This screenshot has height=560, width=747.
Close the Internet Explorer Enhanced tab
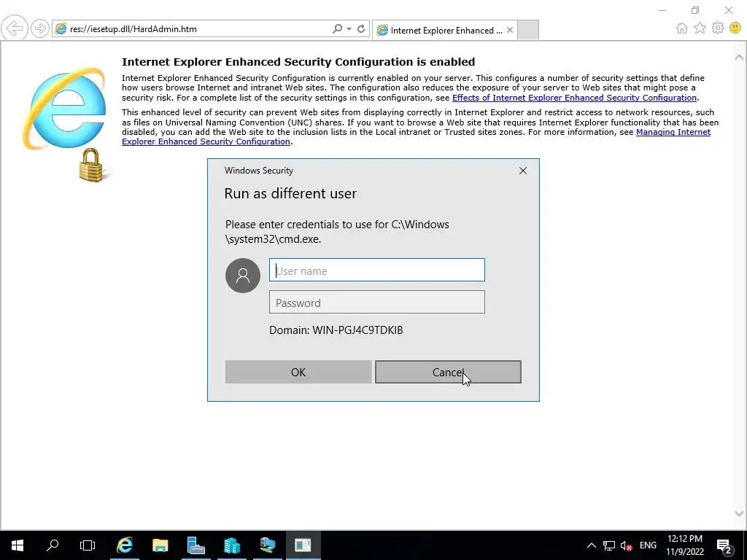(510, 30)
